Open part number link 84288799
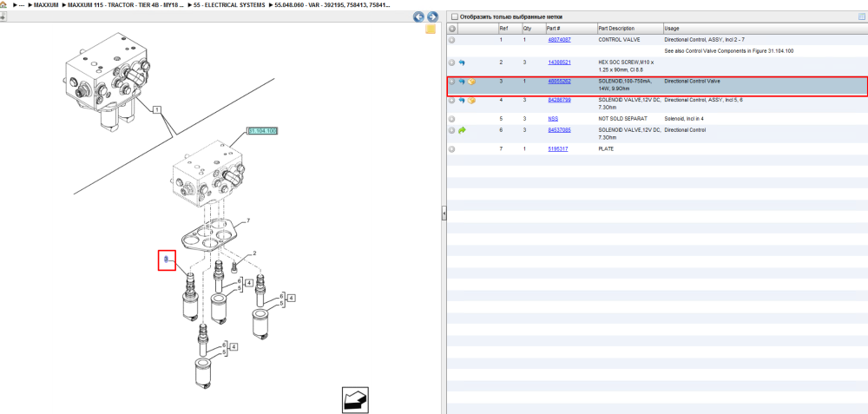The image size is (868, 414). coord(559,100)
